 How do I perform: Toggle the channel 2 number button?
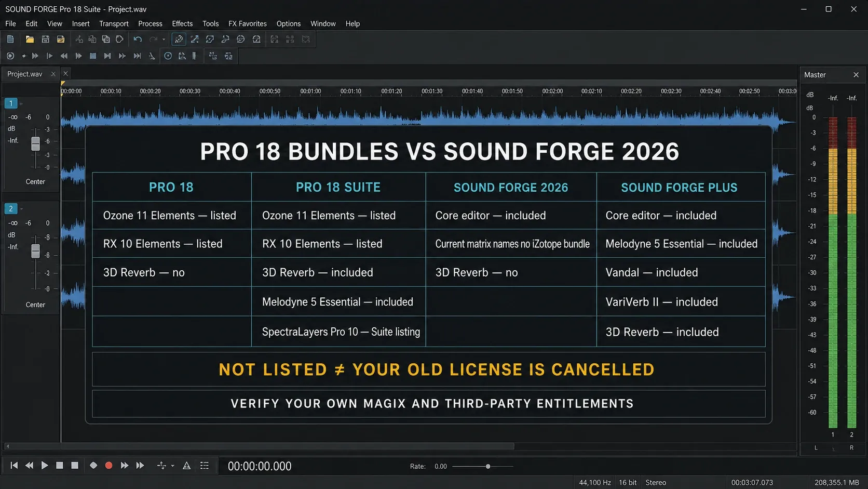(x=11, y=209)
